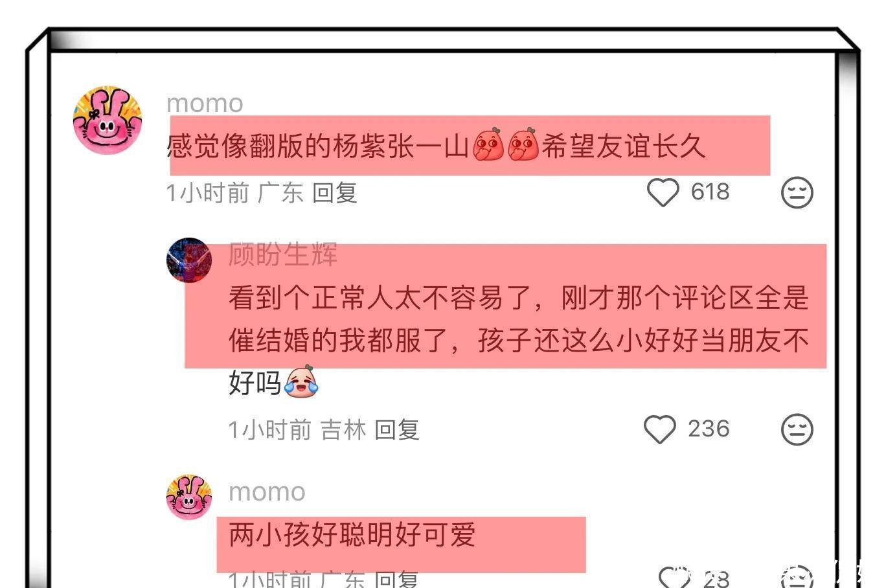The image size is (886, 588).
Task: Select the comment starting with 看到个正常人
Action: (x=519, y=340)
